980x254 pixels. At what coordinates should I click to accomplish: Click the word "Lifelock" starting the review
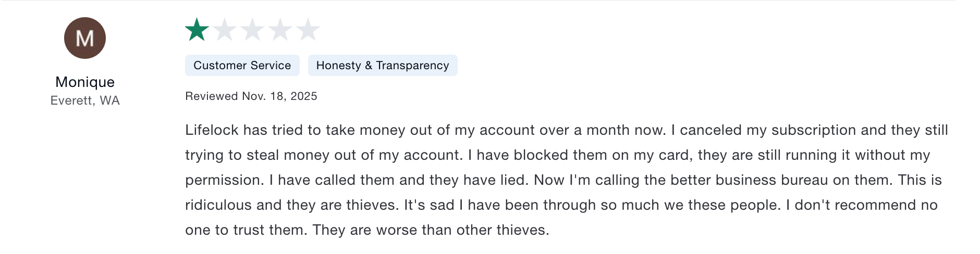click(212, 130)
